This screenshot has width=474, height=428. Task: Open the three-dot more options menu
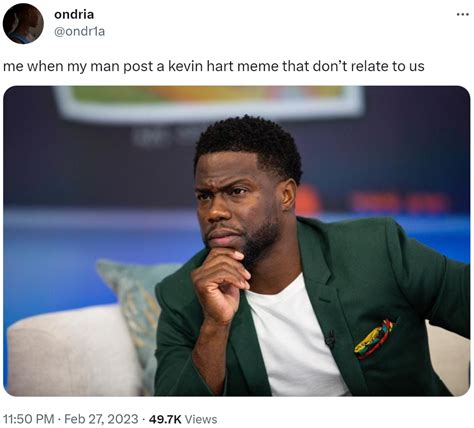pyautogui.click(x=462, y=15)
